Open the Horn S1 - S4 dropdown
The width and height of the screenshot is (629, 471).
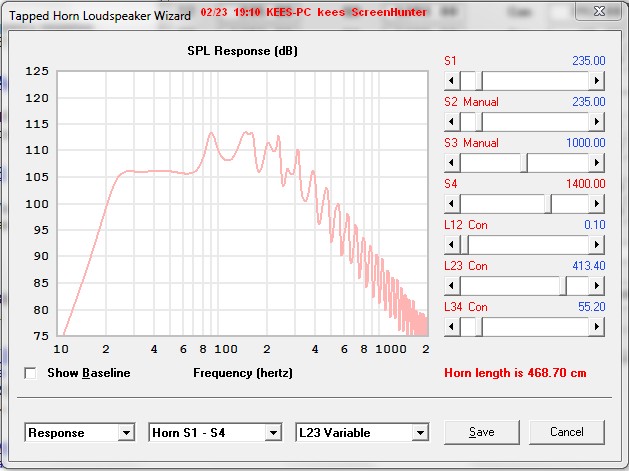click(x=273, y=432)
